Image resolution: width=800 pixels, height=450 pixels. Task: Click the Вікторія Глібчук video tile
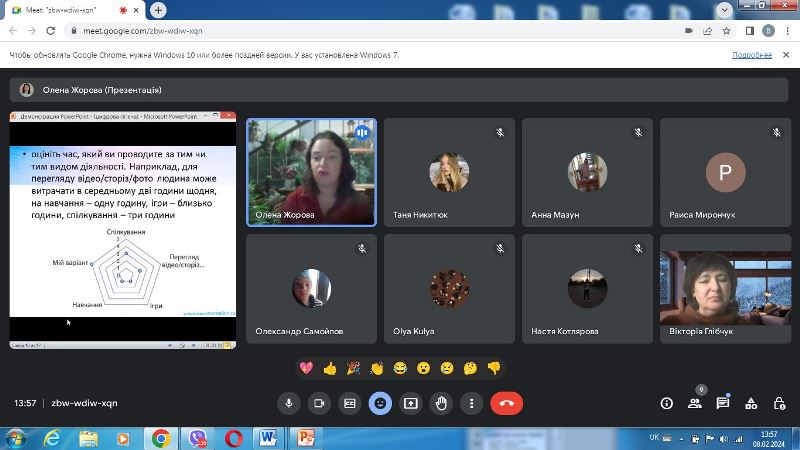click(725, 288)
